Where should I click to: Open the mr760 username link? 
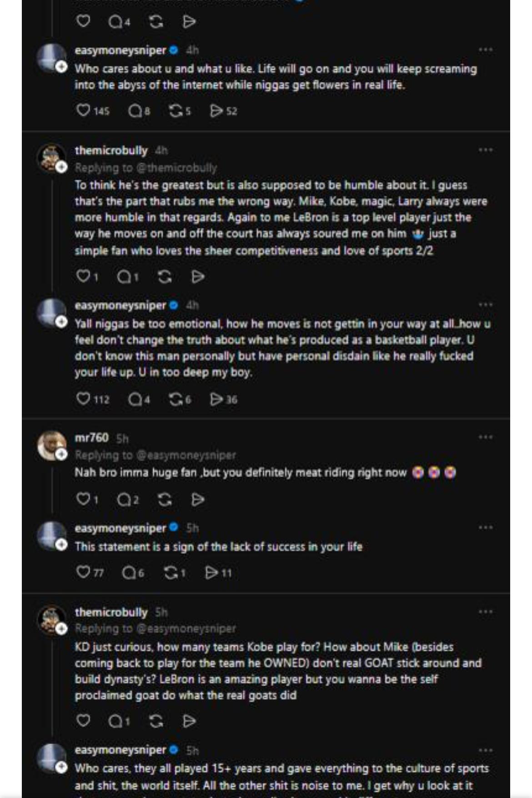[91, 437]
